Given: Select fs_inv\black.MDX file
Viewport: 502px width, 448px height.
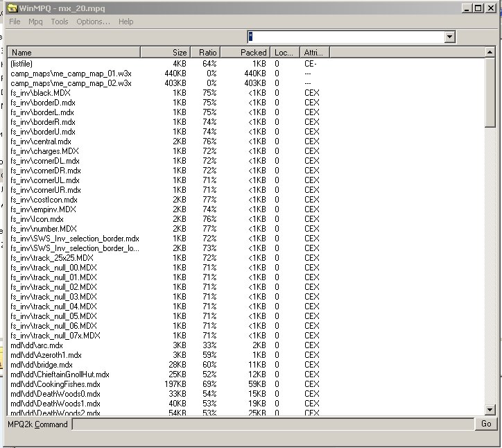Looking at the screenshot, I should (x=40, y=93).
